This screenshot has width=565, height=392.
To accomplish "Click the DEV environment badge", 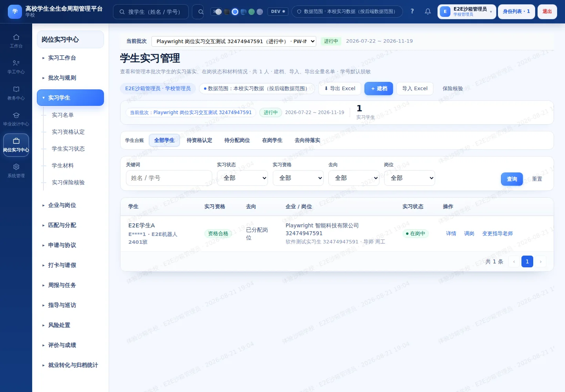I will [278, 11].
